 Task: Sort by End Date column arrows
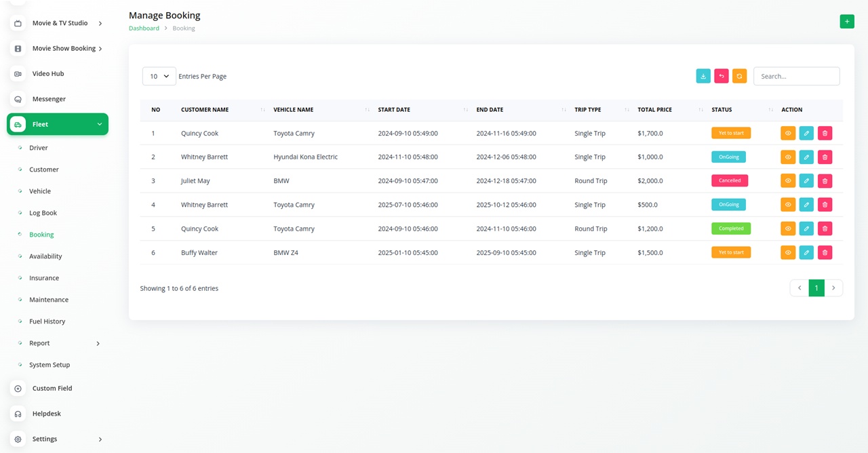pos(564,110)
